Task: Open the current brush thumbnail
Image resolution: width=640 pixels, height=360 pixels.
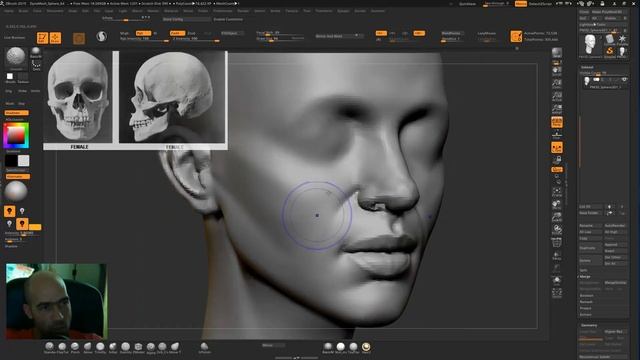Action: (x=16, y=57)
